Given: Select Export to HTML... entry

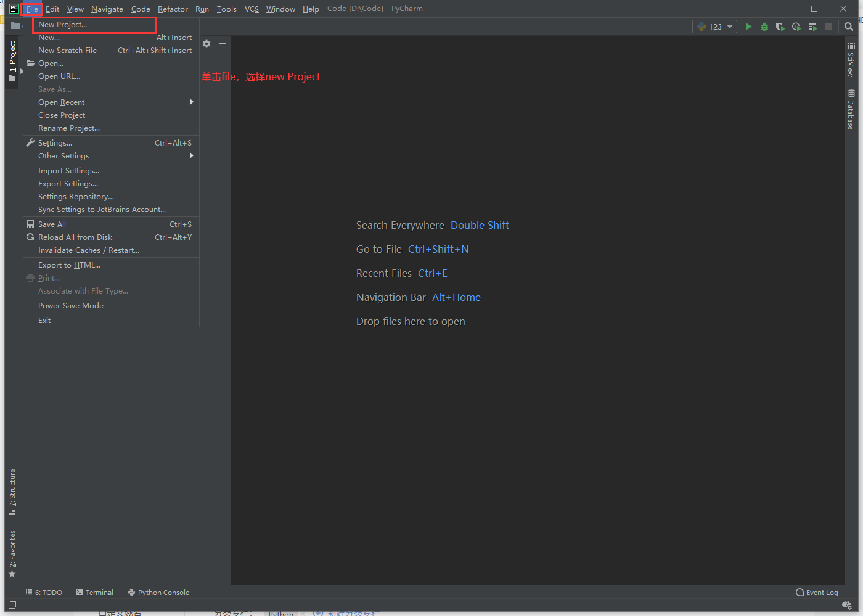Looking at the screenshot, I should pos(111,265).
